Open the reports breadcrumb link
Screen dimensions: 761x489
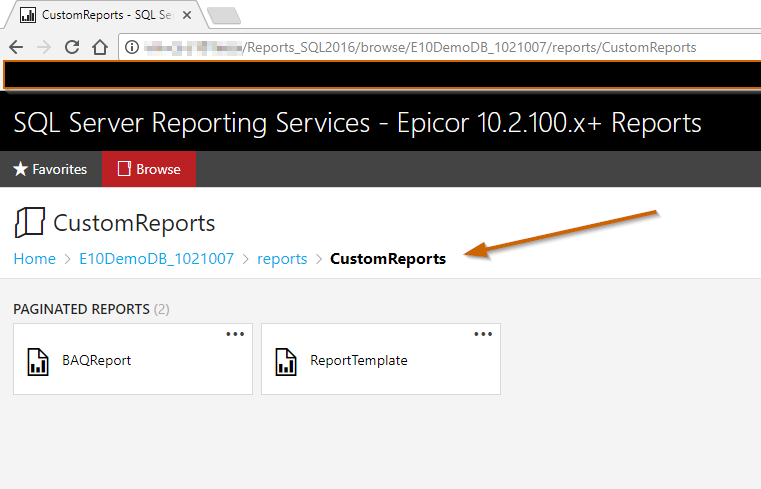[282, 259]
